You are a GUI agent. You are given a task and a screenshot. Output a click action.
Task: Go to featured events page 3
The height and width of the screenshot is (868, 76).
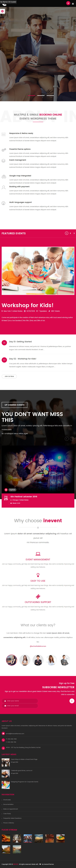pos(74,233)
